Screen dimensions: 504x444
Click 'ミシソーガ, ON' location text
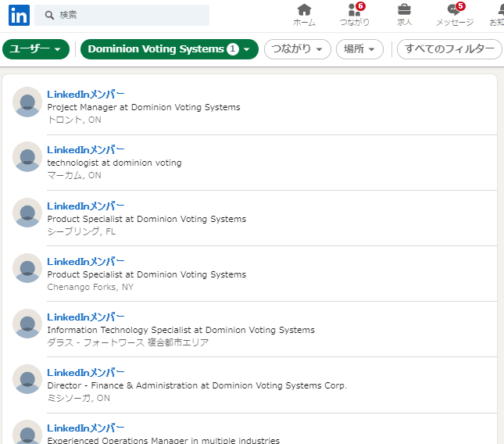coord(79,399)
